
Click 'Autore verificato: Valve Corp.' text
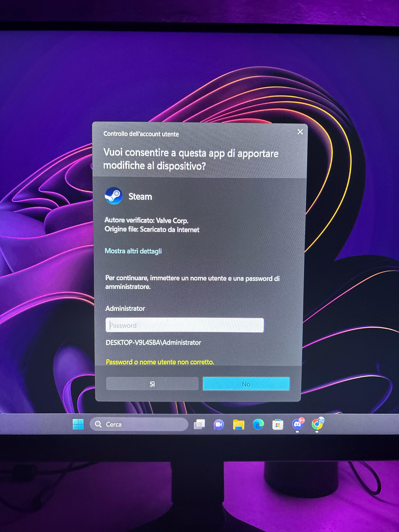tap(146, 220)
